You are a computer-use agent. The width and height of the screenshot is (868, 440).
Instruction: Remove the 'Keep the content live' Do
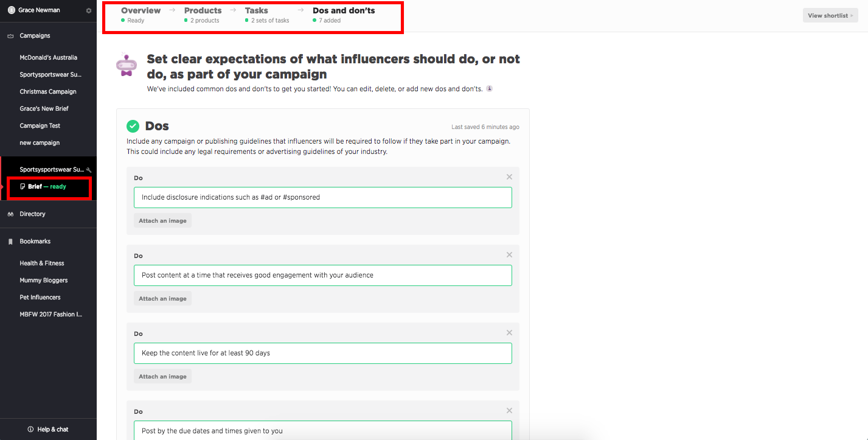click(510, 333)
